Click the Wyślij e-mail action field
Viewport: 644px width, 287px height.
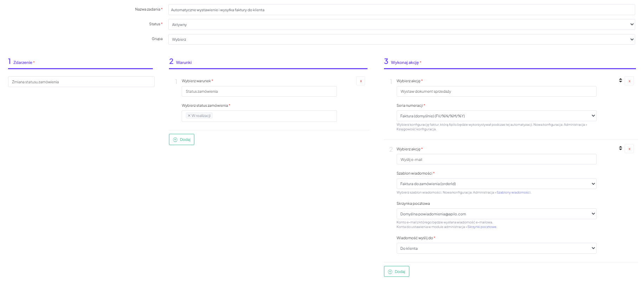[496, 159]
